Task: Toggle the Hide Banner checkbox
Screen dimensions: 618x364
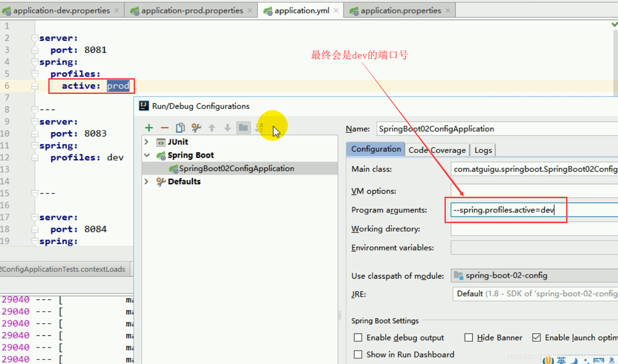Action: (468, 338)
